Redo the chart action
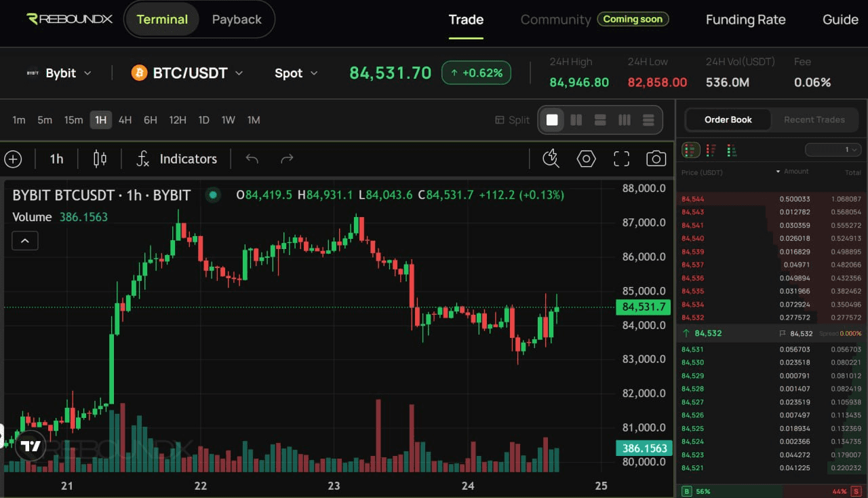This screenshot has height=498, width=868. [287, 159]
